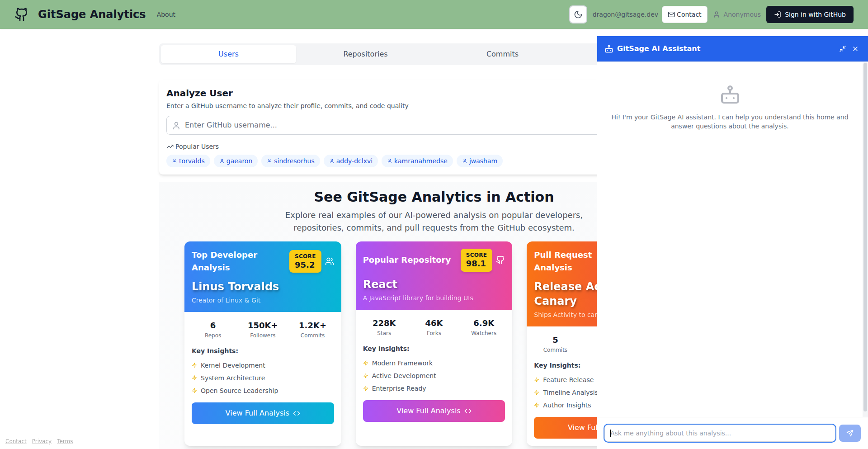The width and height of the screenshot is (868, 449).
Task: Click the GitHub icon on Popular Repository card
Action: (500, 260)
